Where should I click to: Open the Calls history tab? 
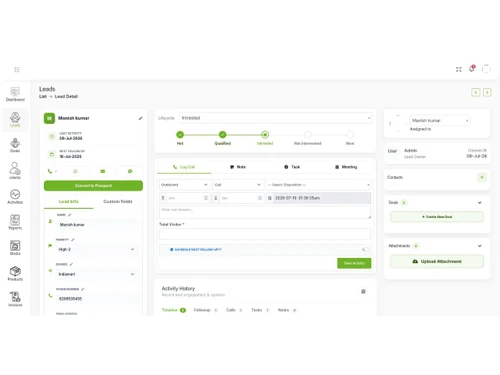[x=234, y=310]
